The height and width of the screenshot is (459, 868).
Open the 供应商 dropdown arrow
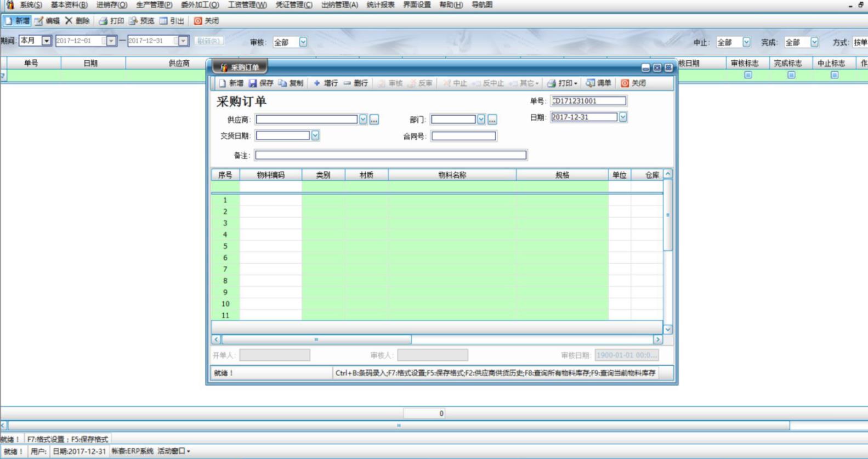coord(363,120)
